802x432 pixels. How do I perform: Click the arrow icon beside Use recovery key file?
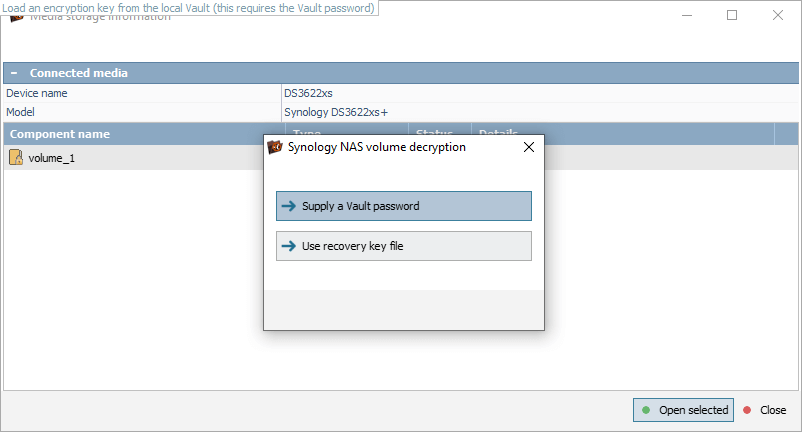pos(289,246)
